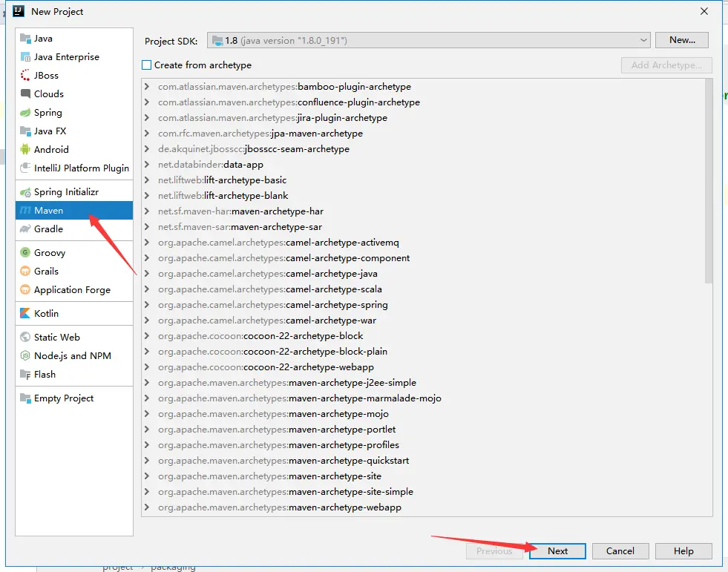Viewport: 728px width, 572px height.
Task: Select the Maven 'm' icon
Action: [25, 210]
